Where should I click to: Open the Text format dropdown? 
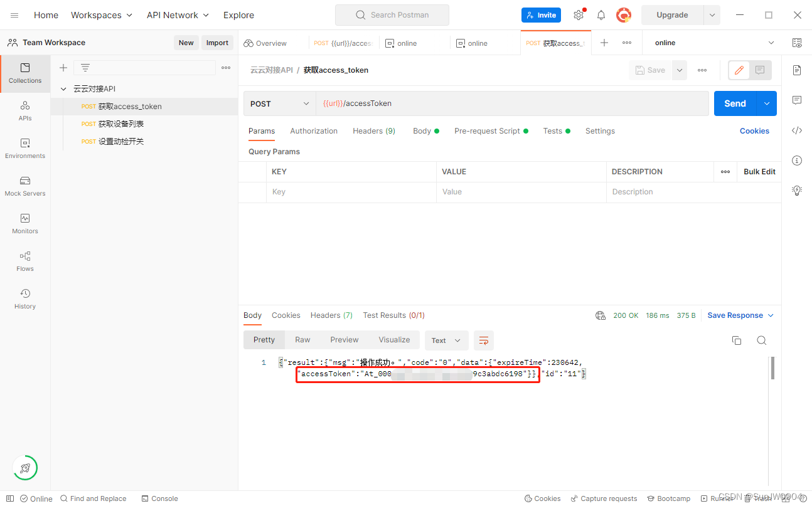[x=446, y=340]
